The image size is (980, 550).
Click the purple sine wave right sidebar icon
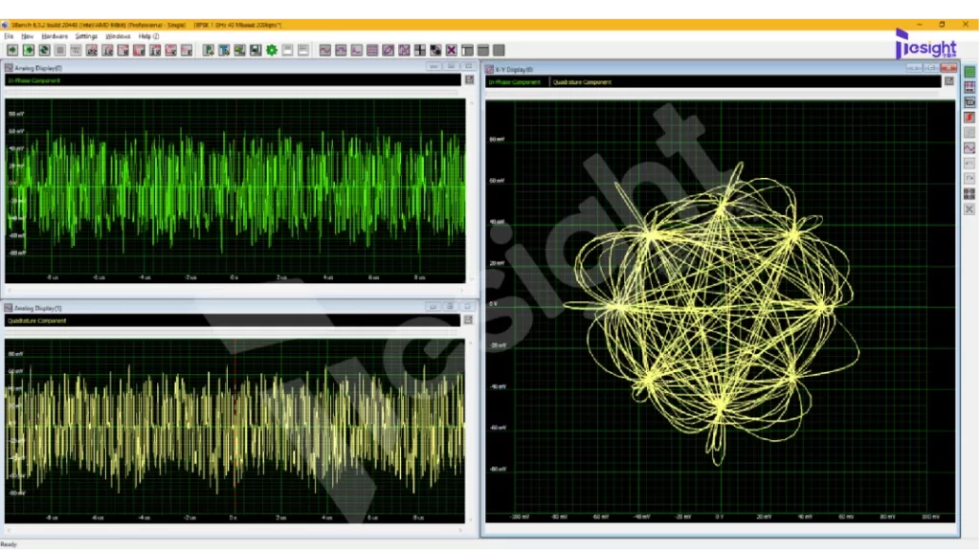click(969, 148)
